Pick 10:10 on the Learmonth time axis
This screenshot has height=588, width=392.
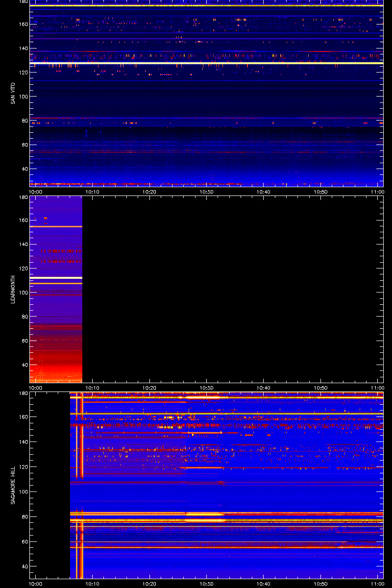click(x=93, y=388)
